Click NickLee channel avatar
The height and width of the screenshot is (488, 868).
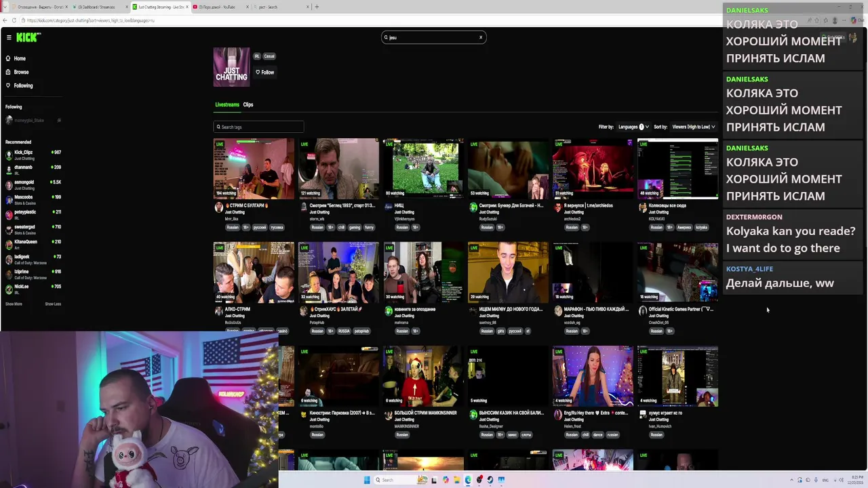(x=9, y=289)
